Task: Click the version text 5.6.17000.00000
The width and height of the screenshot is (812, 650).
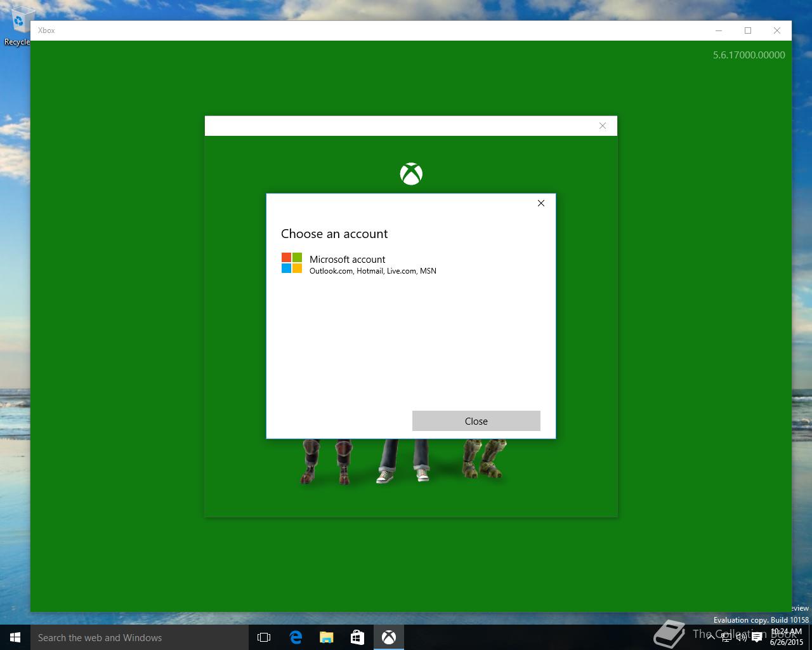Action: (749, 55)
